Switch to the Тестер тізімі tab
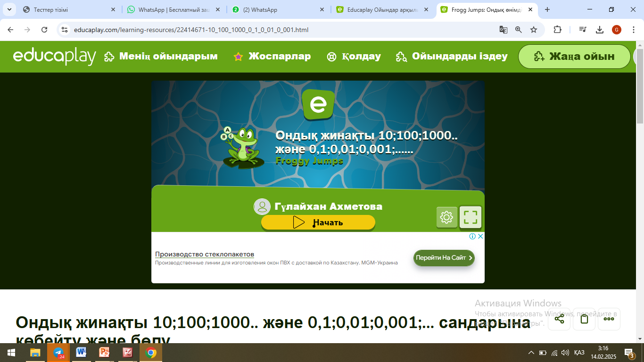This screenshot has width=644, height=362. [x=50, y=9]
